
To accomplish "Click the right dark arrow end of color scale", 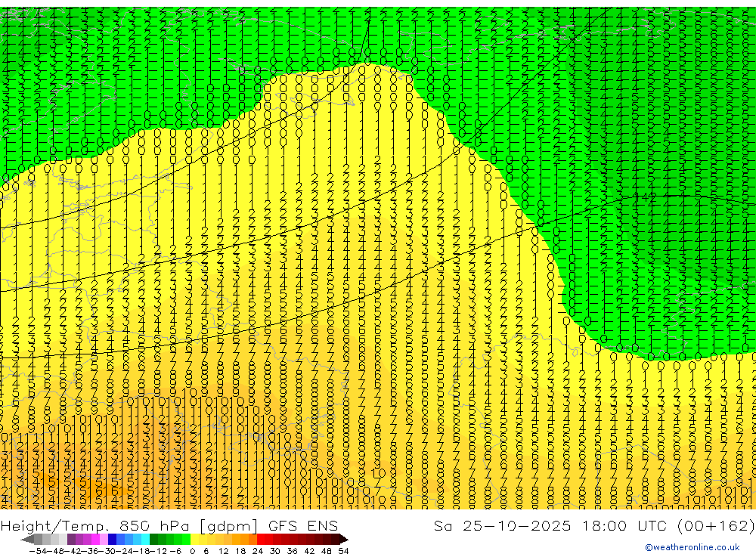I will point(344,540).
